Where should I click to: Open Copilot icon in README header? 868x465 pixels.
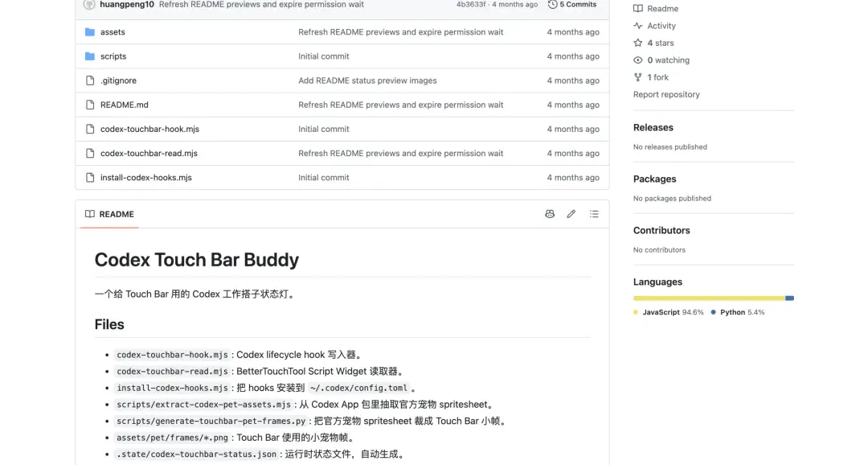pos(550,214)
